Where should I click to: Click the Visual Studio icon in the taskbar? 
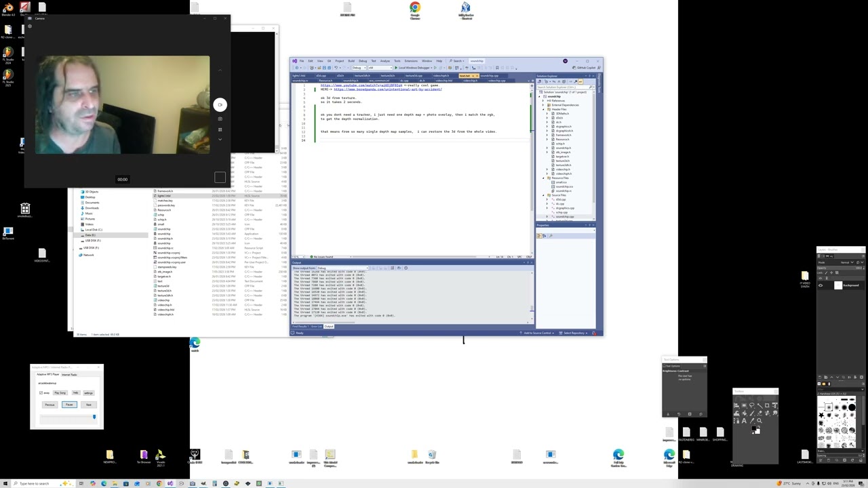[170, 483]
